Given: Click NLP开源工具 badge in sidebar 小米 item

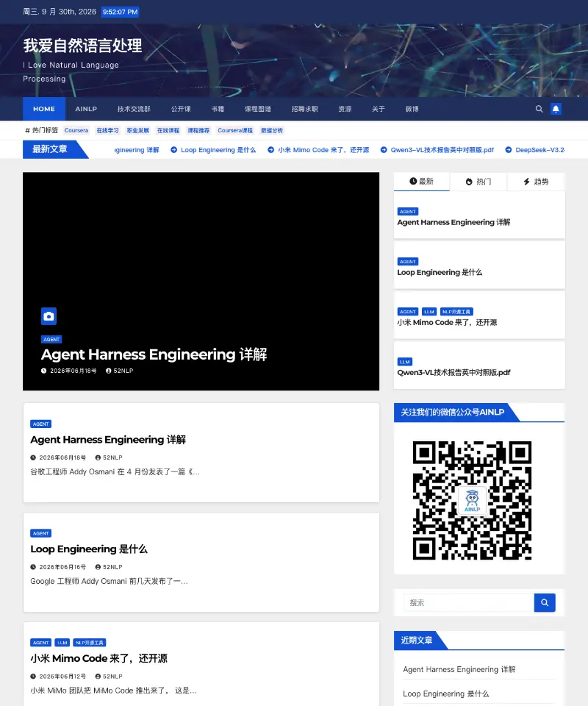Looking at the screenshot, I should pos(456,312).
